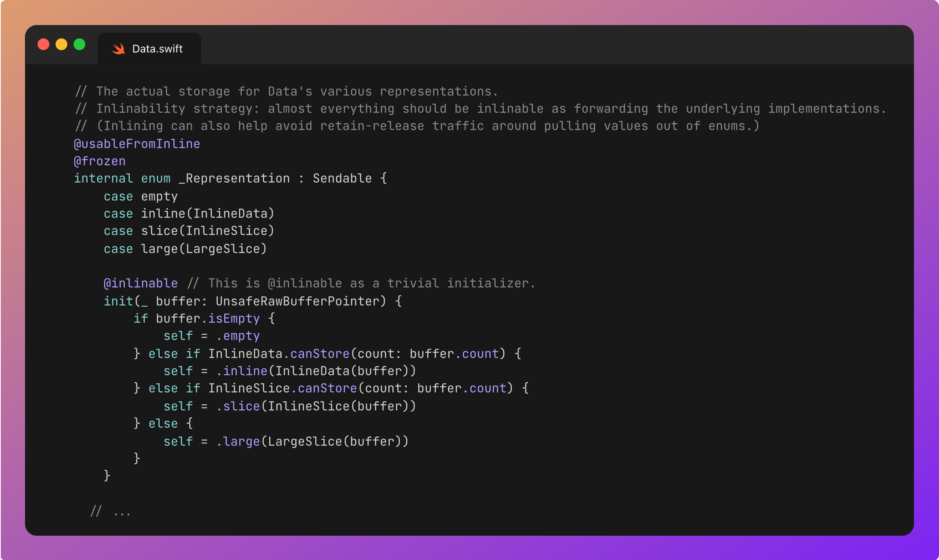Click UnsafeRawBufferPointer parameter type
Image resolution: width=939 pixels, height=560 pixels.
coord(297,301)
